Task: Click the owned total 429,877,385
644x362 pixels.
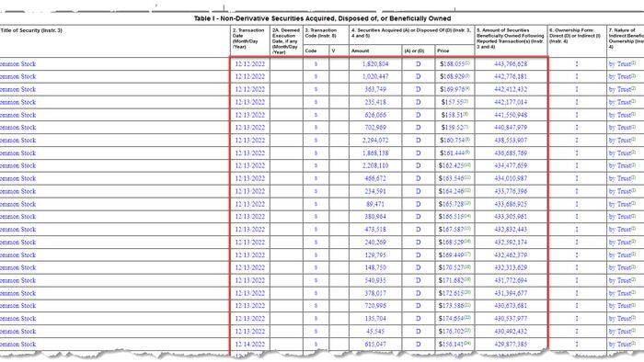Action: pyautogui.click(x=511, y=345)
